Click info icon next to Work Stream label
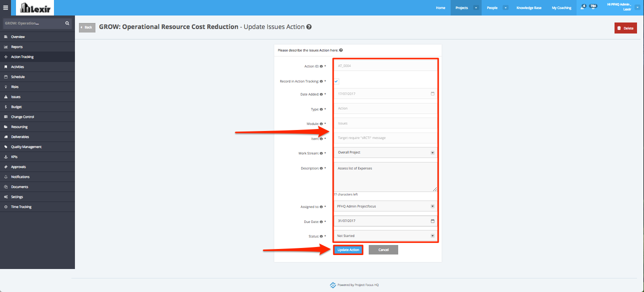The height and width of the screenshot is (292, 644). (x=321, y=153)
